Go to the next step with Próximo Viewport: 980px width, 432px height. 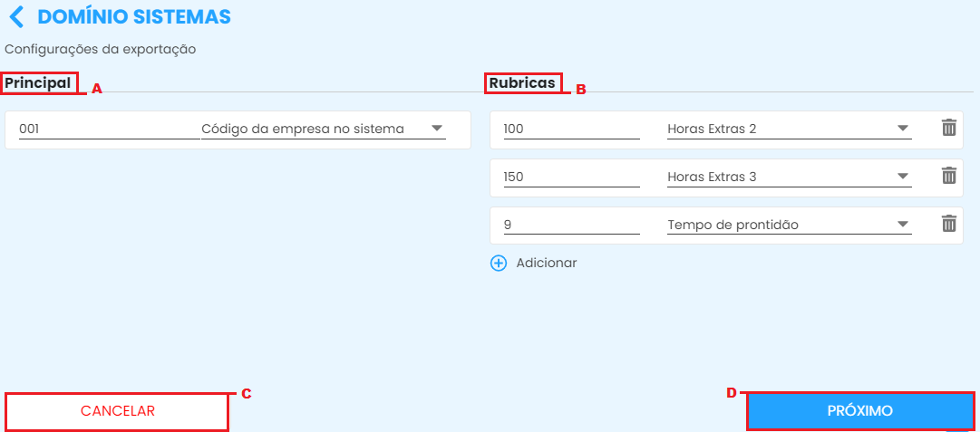click(x=859, y=410)
